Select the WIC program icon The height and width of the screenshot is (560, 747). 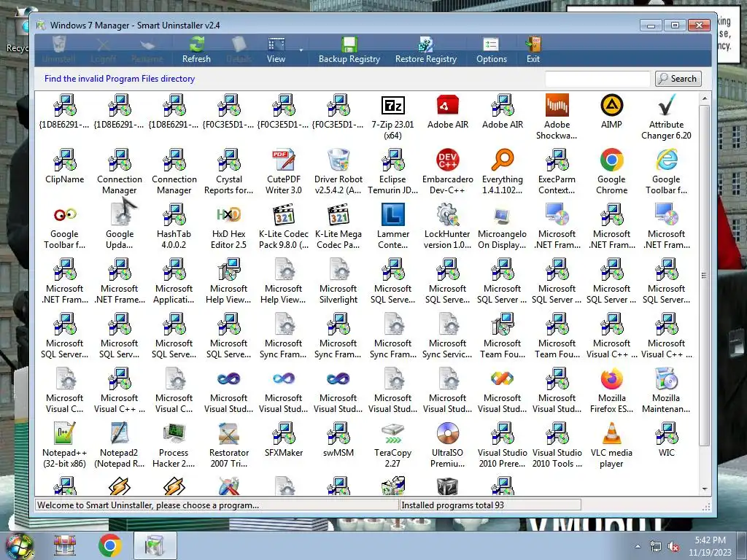pyautogui.click(x=666, y=440)
